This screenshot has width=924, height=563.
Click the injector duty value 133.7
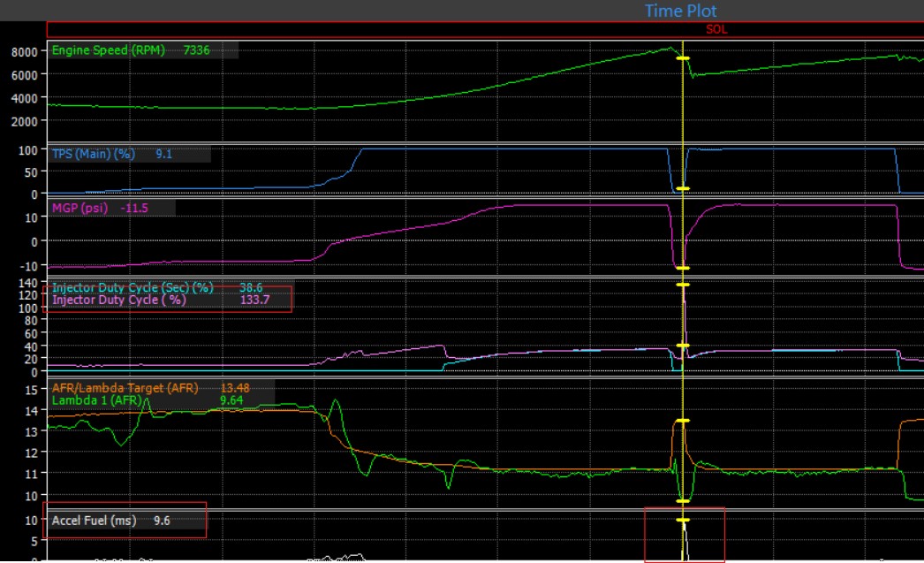click(254, 301)
